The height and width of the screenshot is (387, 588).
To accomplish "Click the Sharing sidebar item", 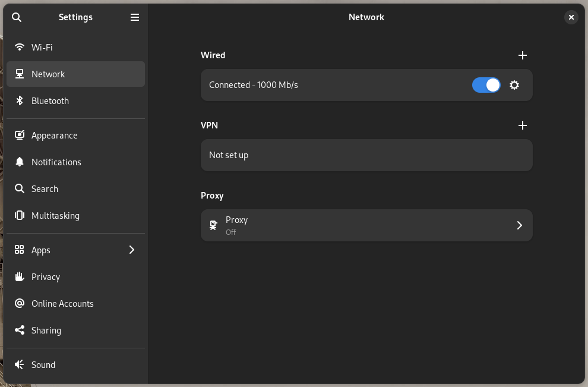I will (46, 330).
